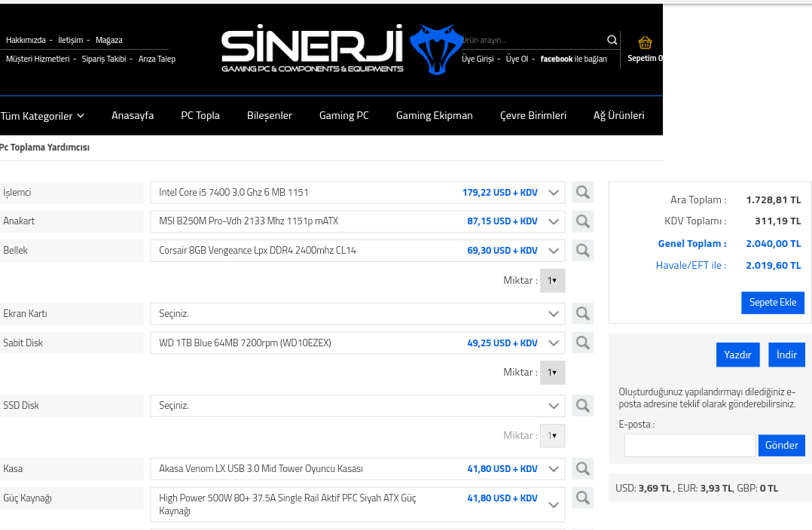Viewport: 812px width, 530px height.
Task: Open the Hakkımızda link
Action: pyautogui.click(x=26, y=40)
